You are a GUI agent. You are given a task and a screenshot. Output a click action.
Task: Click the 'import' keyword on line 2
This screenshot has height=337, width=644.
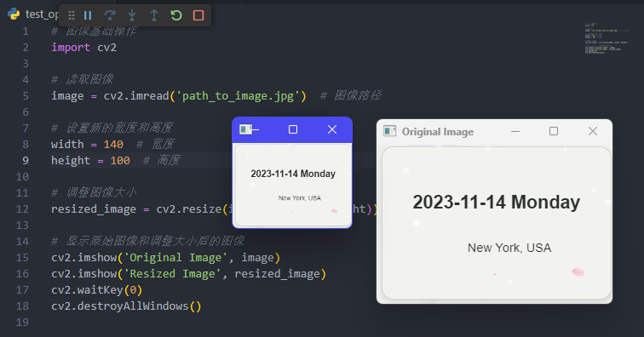(71, 48)
